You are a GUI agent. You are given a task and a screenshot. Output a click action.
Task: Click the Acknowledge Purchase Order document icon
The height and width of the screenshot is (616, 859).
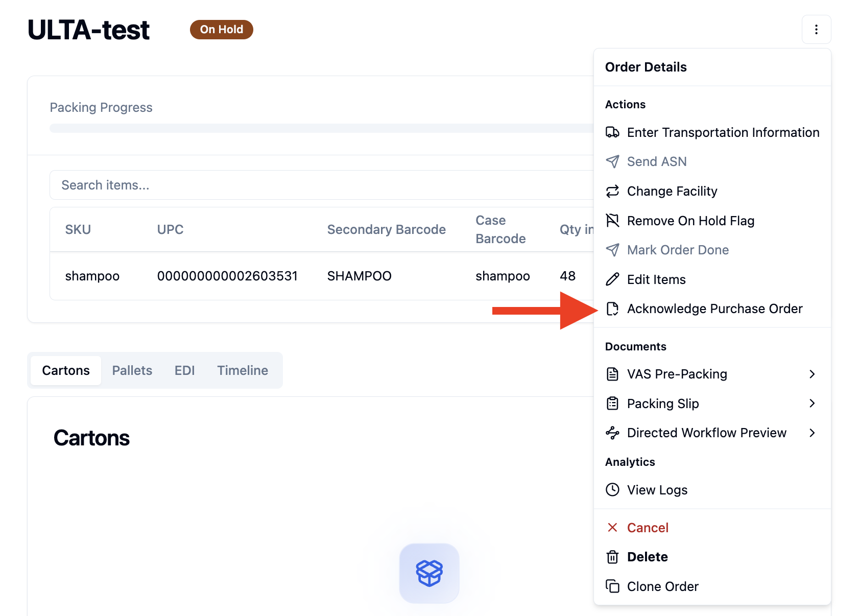tap(612, 309)
